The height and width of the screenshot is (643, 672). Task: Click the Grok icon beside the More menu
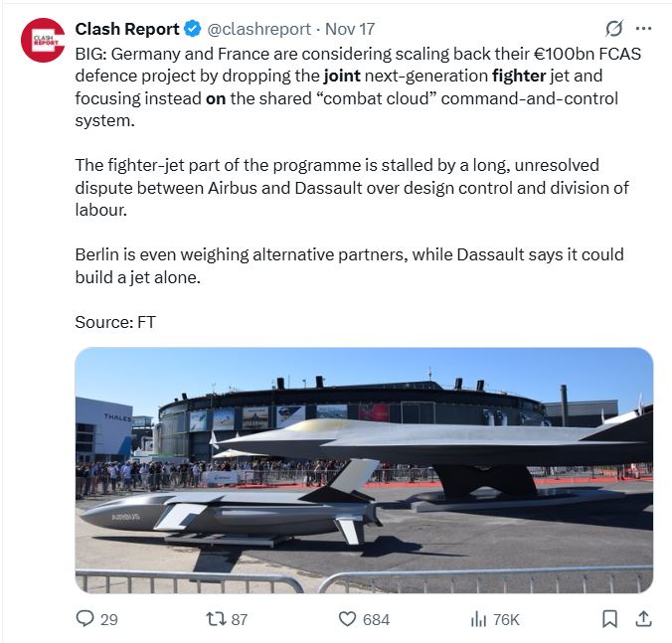pos(613,28)
